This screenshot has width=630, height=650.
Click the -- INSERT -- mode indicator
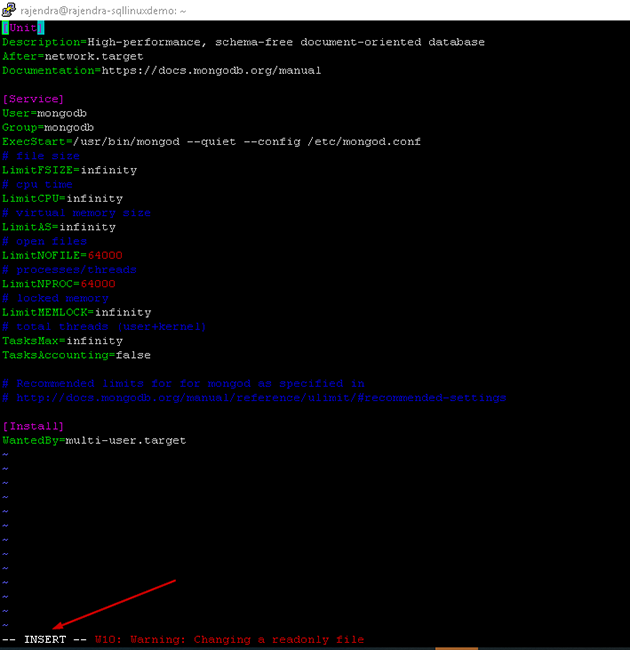point(44,640)
